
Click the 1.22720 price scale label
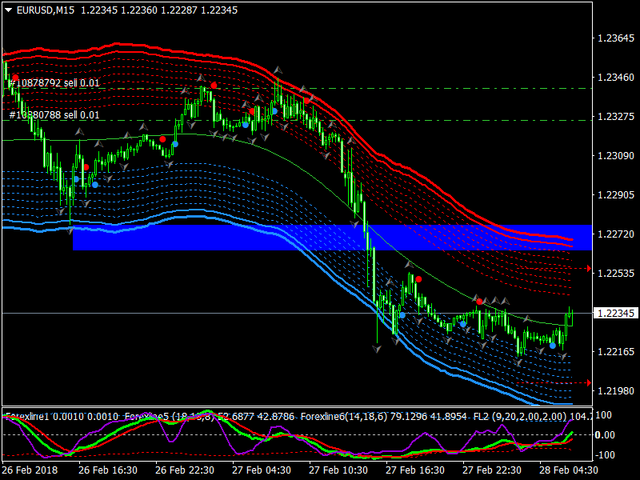pyautogui.click(x=616, y=234)
